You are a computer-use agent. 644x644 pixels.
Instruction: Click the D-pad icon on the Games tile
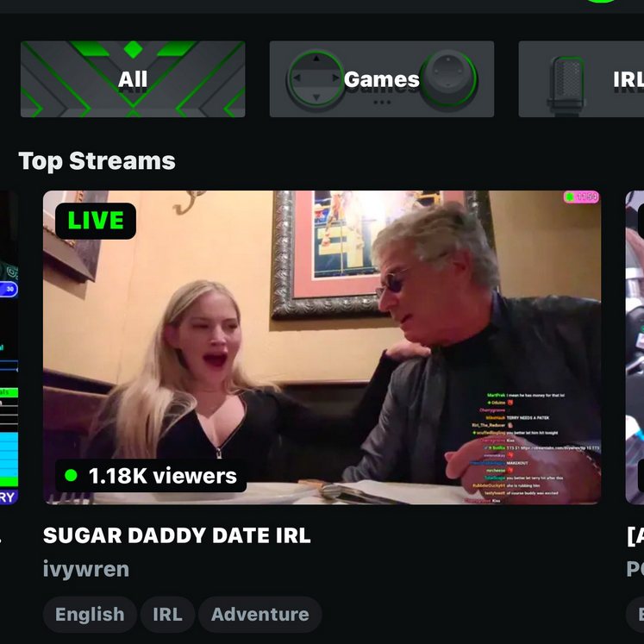(316, 78)
